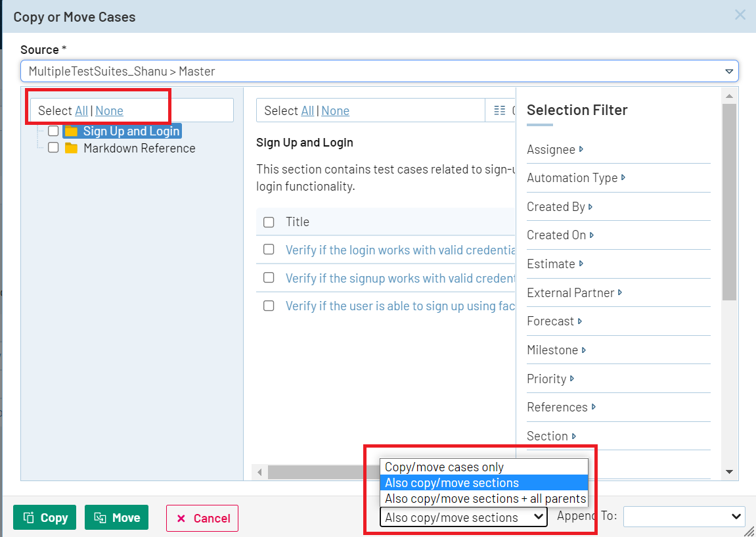Click the vertical scrollbar down arrow

click(x=728, y=472)
